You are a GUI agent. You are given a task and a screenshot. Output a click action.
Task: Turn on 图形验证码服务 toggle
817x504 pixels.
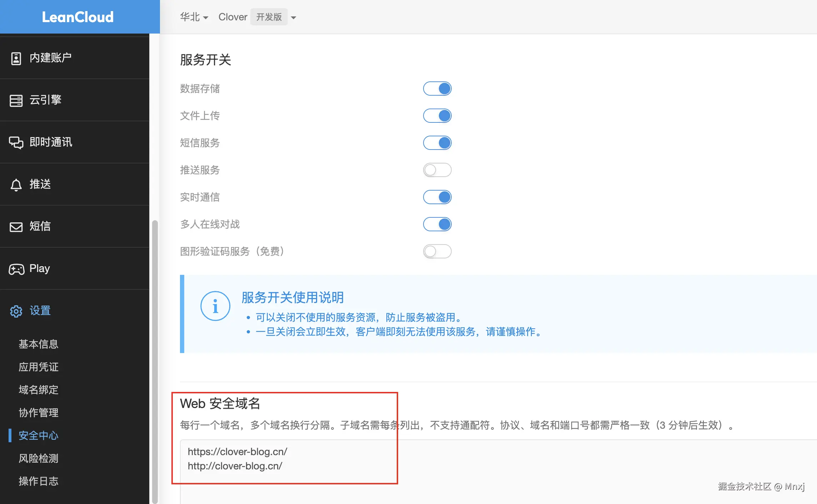pyautogui.click(x=437, y=251)
